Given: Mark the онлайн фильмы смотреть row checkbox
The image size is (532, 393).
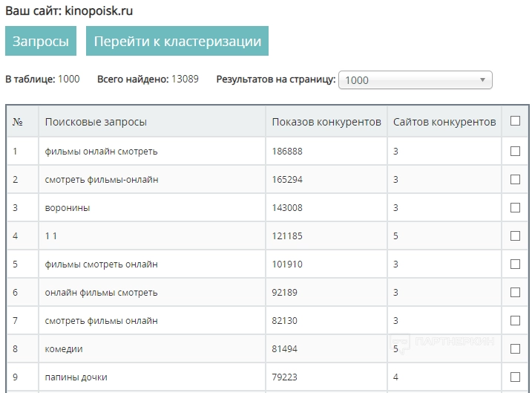Looking at the screenshot, I should pos(515,293).
